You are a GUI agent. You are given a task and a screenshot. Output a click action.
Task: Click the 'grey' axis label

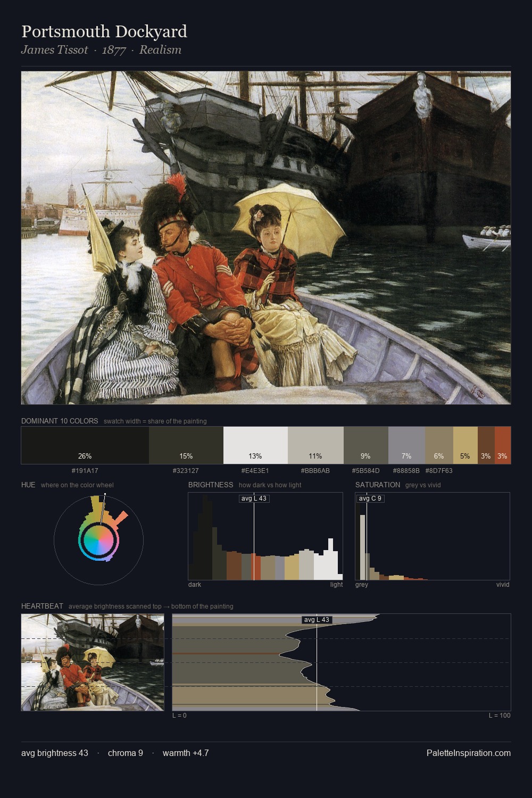pos(362,585)
